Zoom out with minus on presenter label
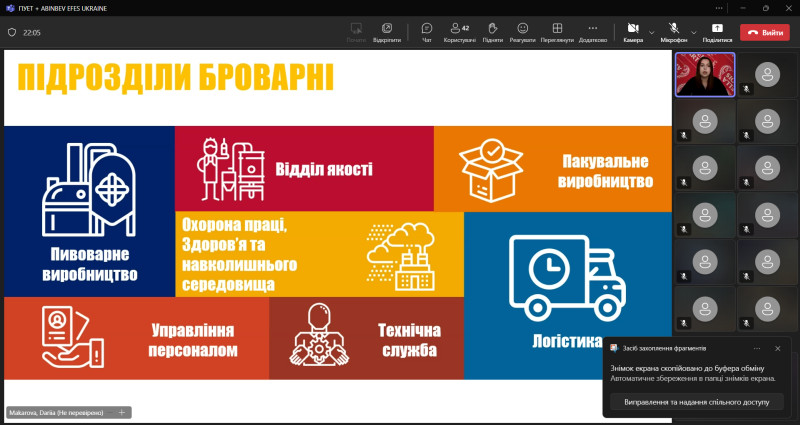This screenshot has width=800, height=425. point(109,412)
